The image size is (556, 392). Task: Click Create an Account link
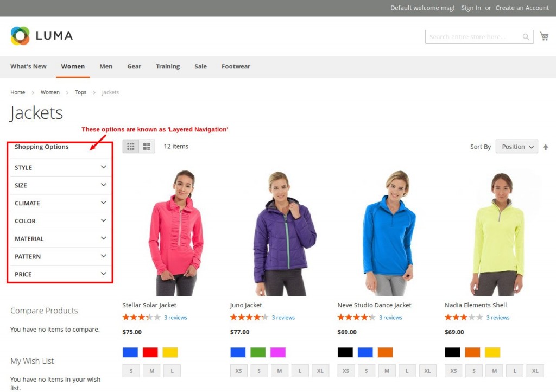[x=522, y=8]
